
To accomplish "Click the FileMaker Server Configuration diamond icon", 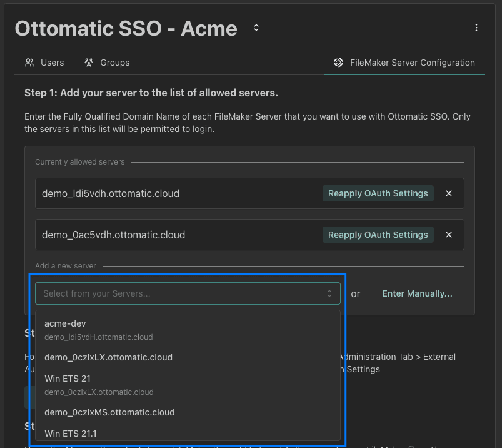I will (338, 63).
